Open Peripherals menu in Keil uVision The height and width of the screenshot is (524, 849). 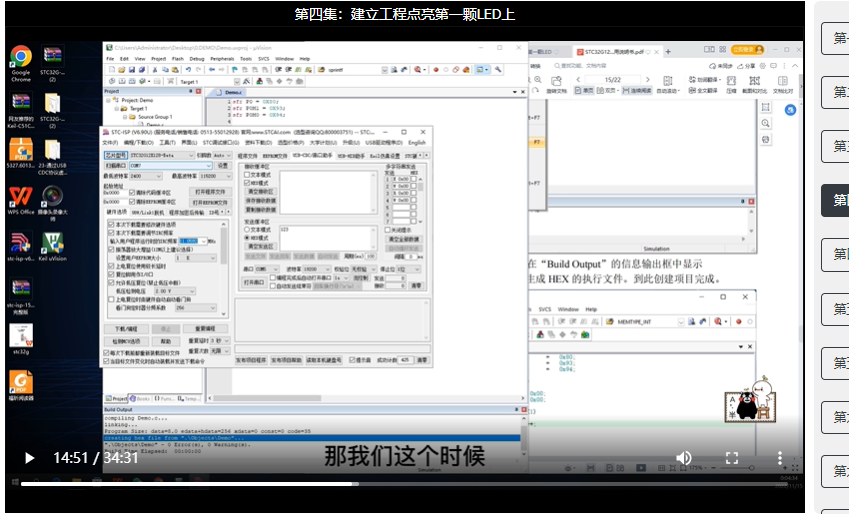[222, 58]
